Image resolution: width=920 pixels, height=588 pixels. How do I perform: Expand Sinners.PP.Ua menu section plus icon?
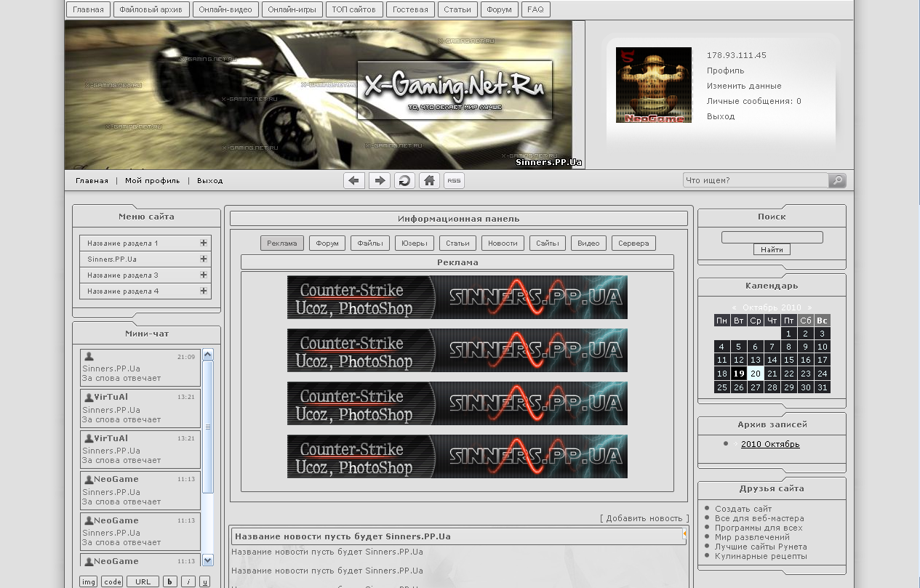pyautogui.click(x=204, y=259)
